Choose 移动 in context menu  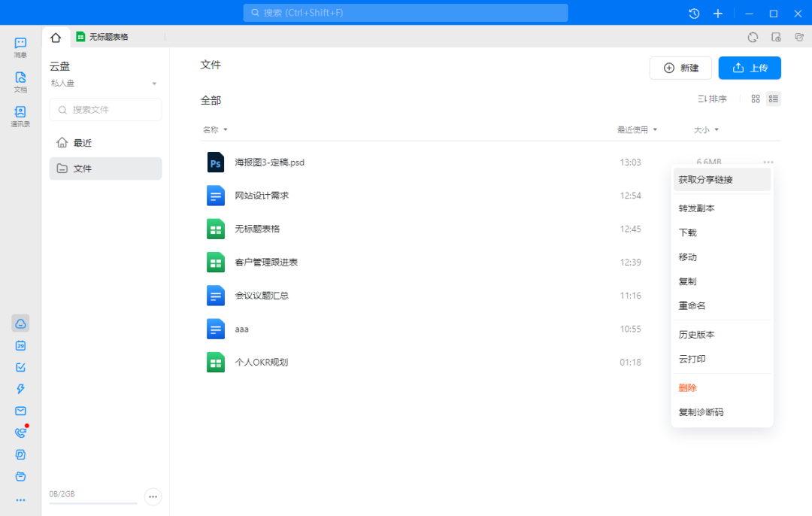click(722, 257)
